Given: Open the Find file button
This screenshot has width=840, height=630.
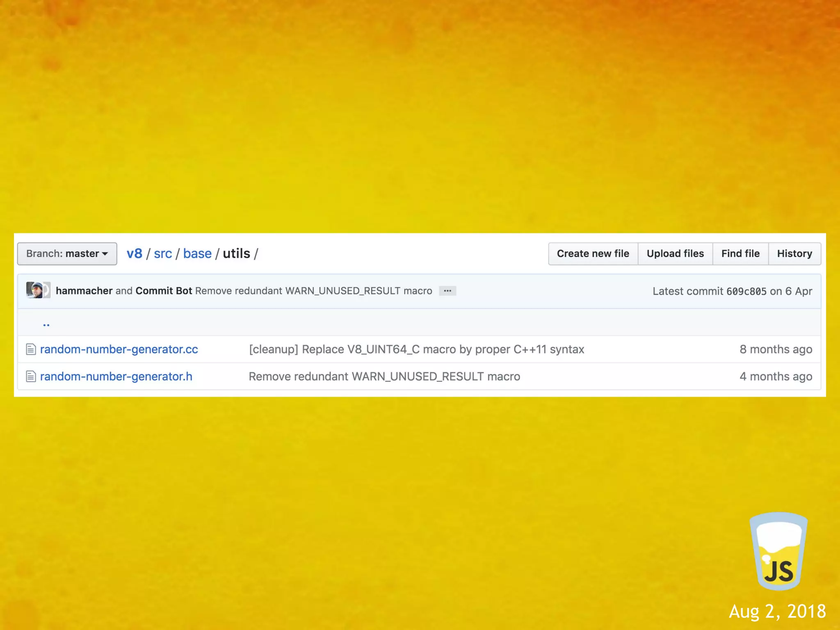Looking at the screenshot, I should 740,253.
